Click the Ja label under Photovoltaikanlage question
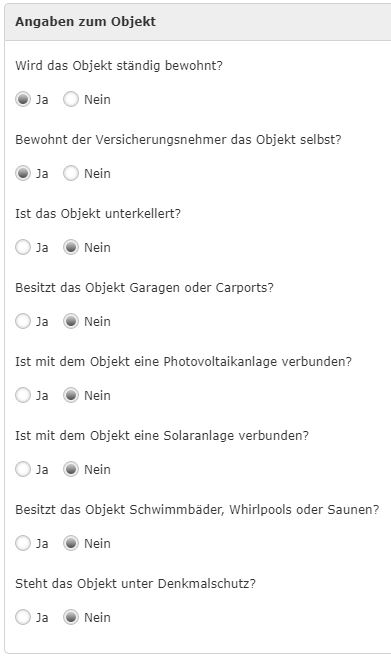The image size is (391, 659). 42,395
